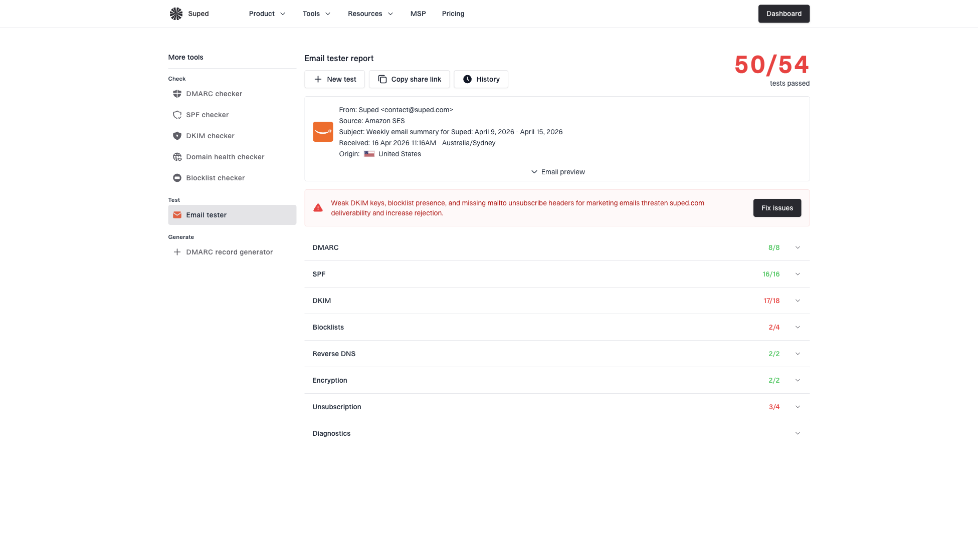Viewport: 978px width, 560px height.
Task: Open the Tools dropdown menu
Action: coord(317,14)
